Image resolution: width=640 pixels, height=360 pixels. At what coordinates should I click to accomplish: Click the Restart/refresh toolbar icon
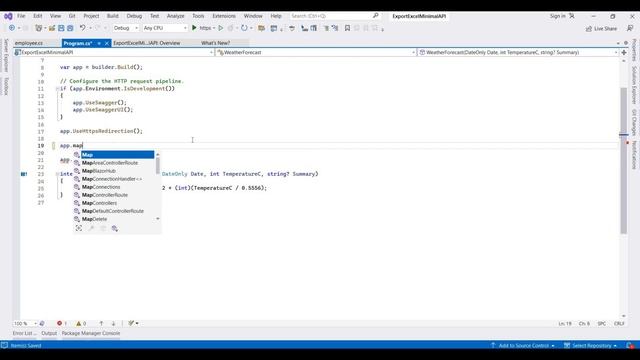click(244, 28)
